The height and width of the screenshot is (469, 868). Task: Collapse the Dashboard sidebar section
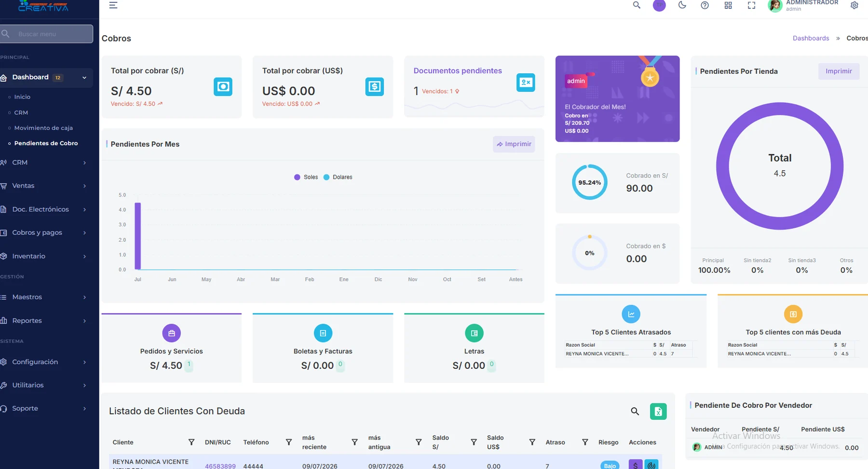point(46,77)
